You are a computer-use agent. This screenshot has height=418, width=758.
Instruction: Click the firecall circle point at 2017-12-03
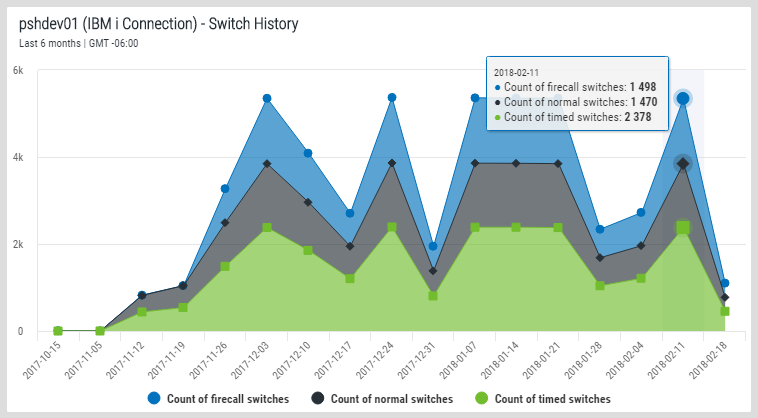point(267,98)
